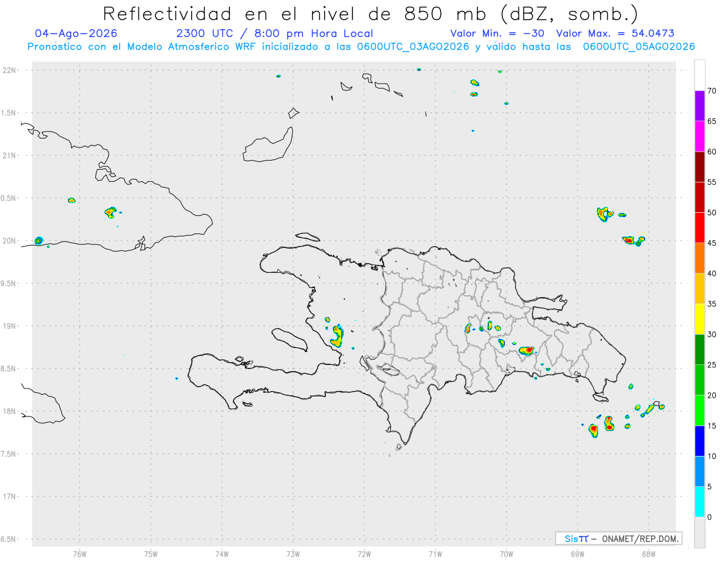Click the colorbar value label '10'
Image resolution: width=728 pixels, height=562 pixels.
[712, 456]
